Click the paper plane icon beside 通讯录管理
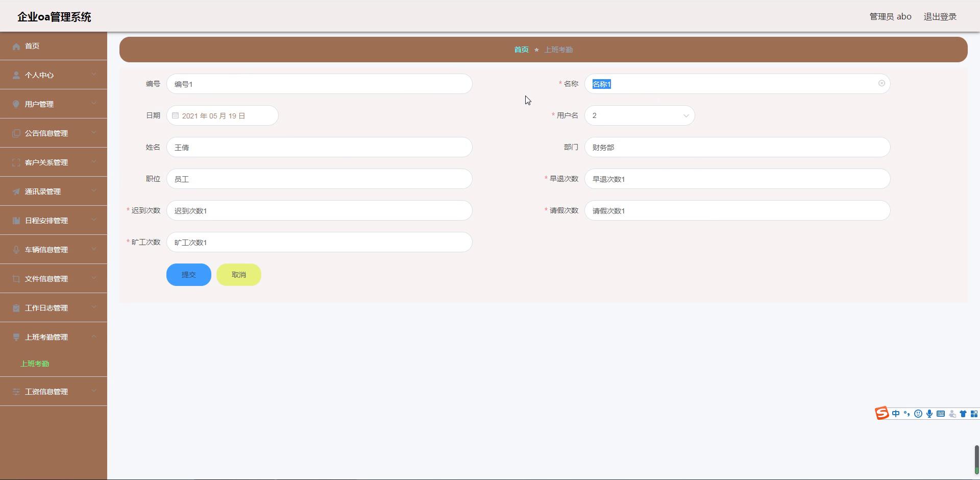Screen dimensions: 980x480 pos(16,191)
